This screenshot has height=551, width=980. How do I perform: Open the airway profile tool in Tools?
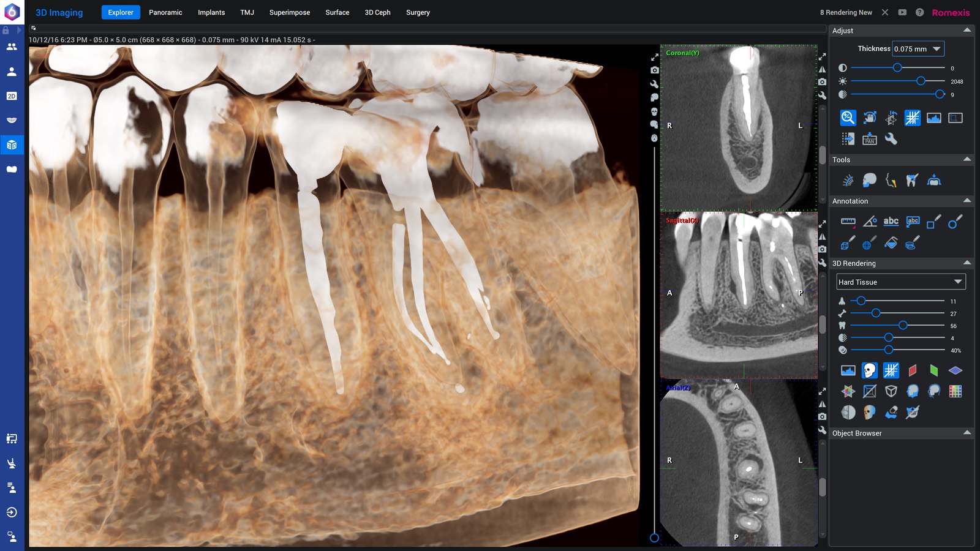[x=891, y=180]
